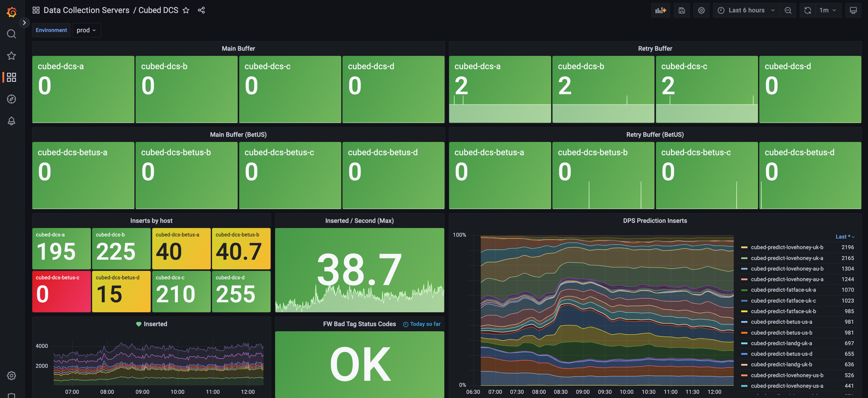Click the 38.7 inserted per second stat
This screenshot has width=868, height=398.
coord(359,270)
